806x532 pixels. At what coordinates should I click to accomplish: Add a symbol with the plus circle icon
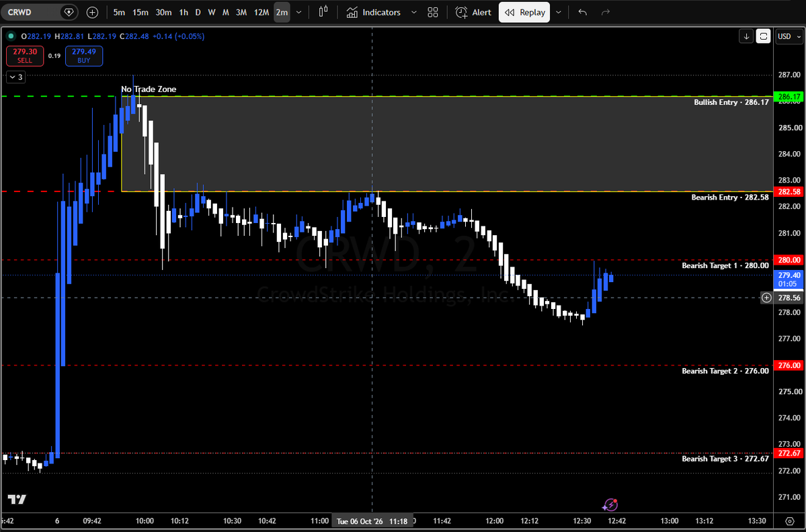(x=93, y=12)
